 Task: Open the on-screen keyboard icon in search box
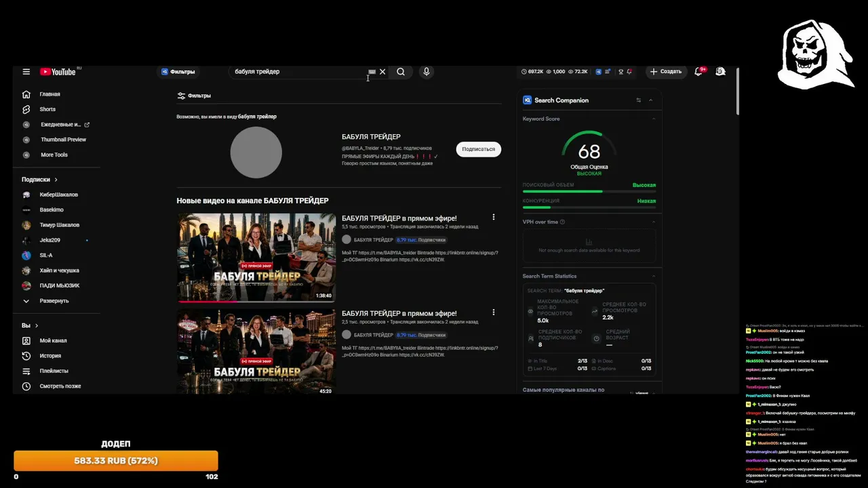[372, 71]
